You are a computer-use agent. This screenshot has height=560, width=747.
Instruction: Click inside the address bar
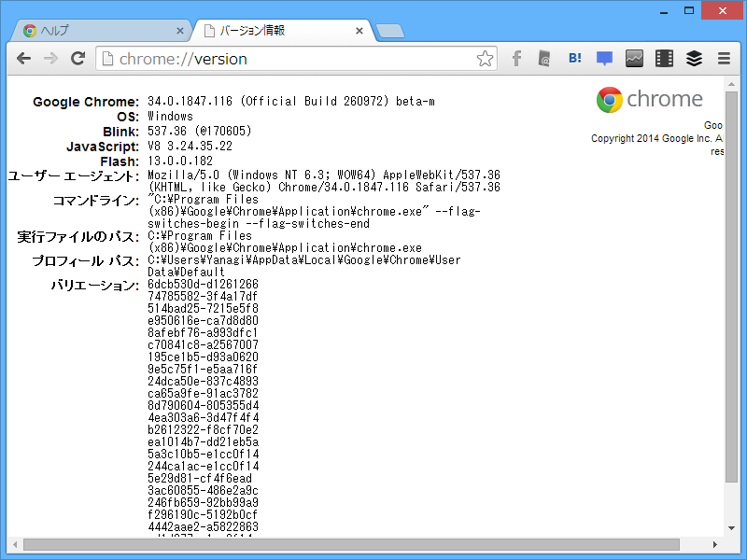click(x=280, y=58)
